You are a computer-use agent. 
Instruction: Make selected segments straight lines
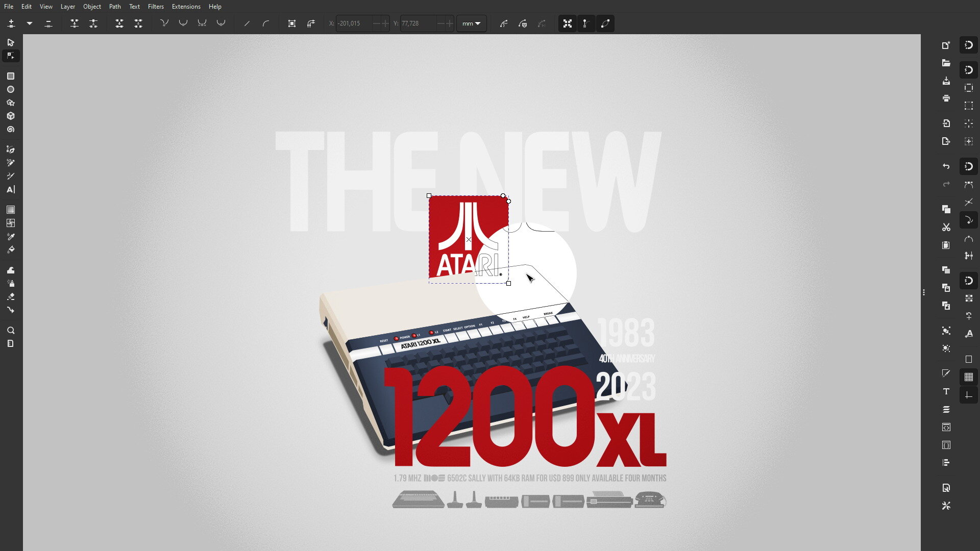[247, 23]
